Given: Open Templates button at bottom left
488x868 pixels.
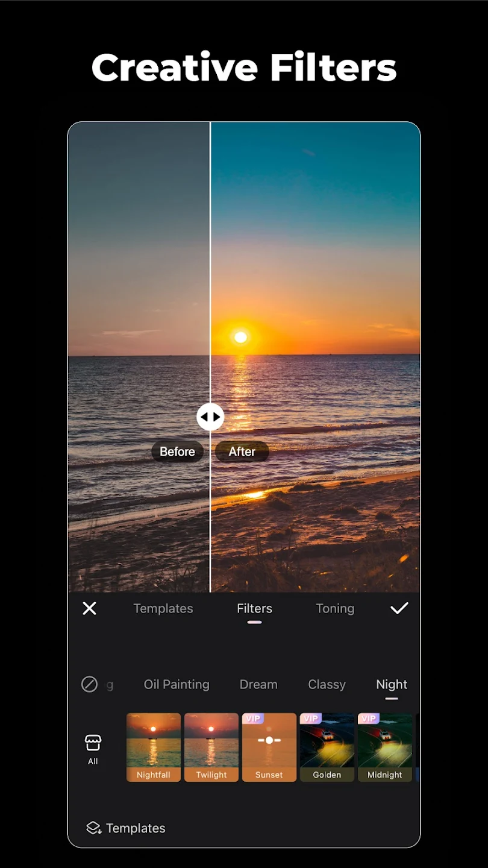Looking at the screenshot, I should [126, 828].
